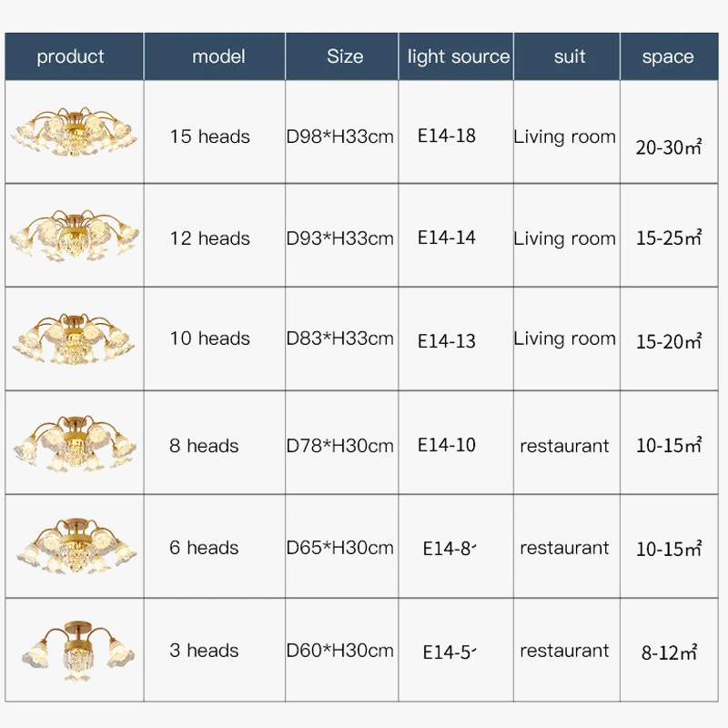Select the E14-10 light source cell
Image resolution: width=728 pixels, height=728 pixels.
[446, 445]
